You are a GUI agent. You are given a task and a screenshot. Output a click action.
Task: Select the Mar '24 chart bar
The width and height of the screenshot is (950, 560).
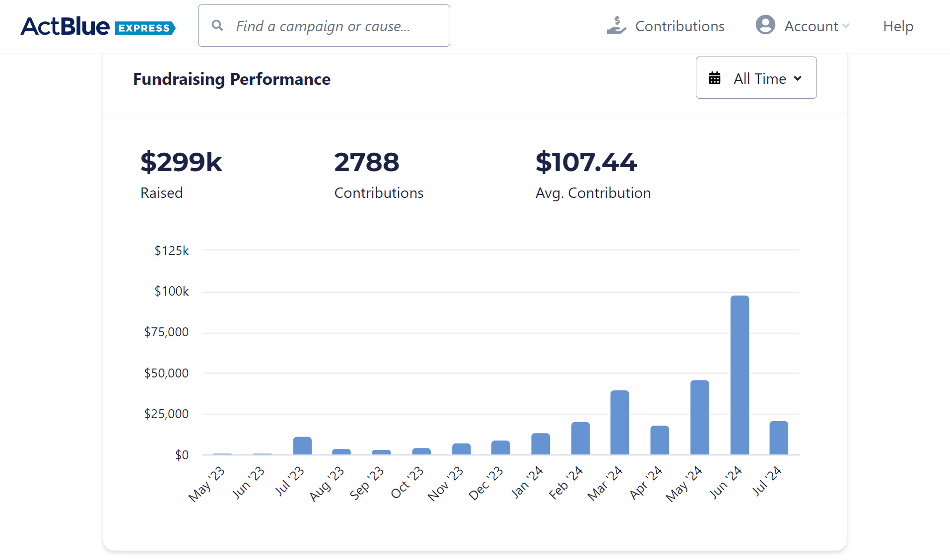click(619, 422)
